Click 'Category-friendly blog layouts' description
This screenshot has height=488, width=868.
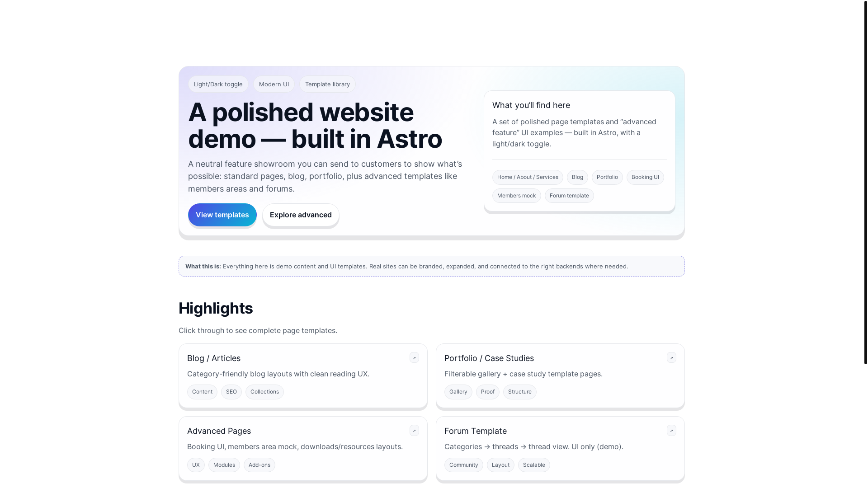(x=278, y=374)
